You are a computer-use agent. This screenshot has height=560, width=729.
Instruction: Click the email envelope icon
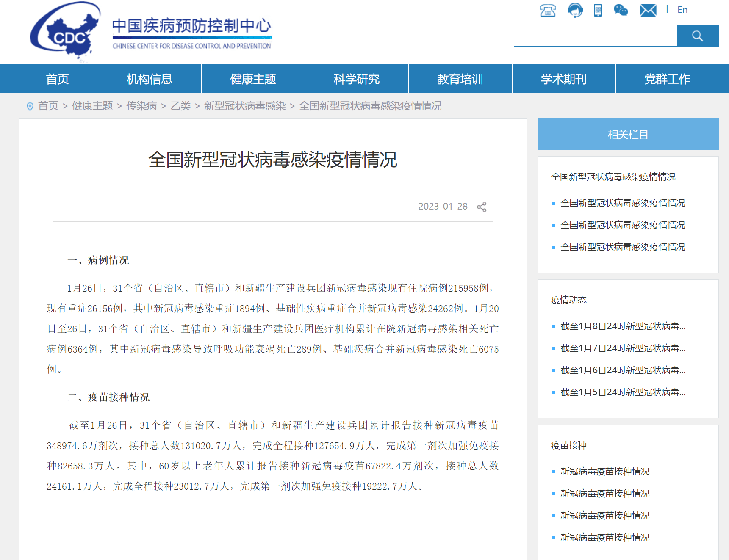(x=648, y=10)
